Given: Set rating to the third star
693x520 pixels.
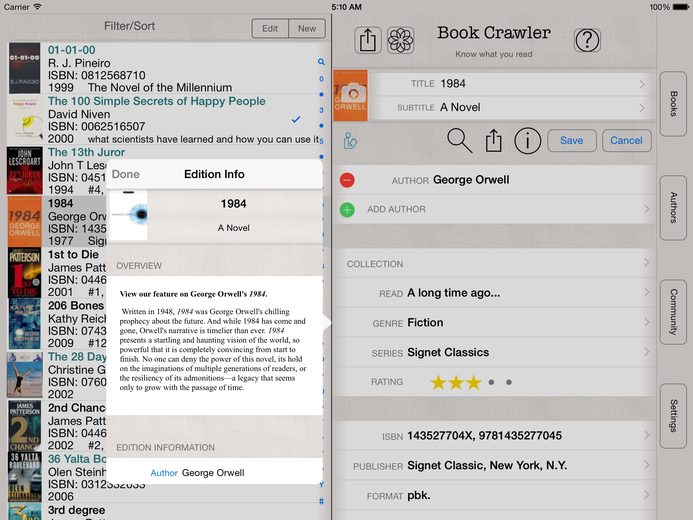Looking at the screenshot, I should tap(473, 382).
